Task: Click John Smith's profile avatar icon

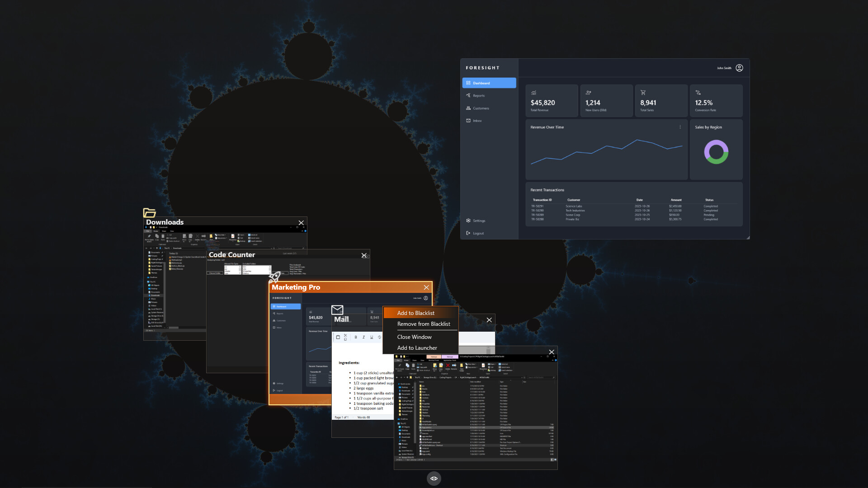Action: click(x=740, y=68)
